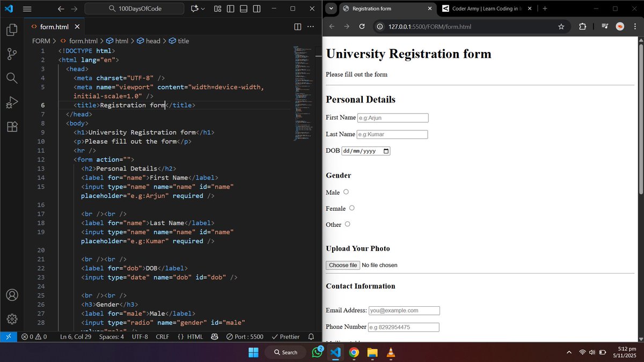Open the editor More Actions menu
The height and width of the screenshot is (362, 644).
point(311,27)
